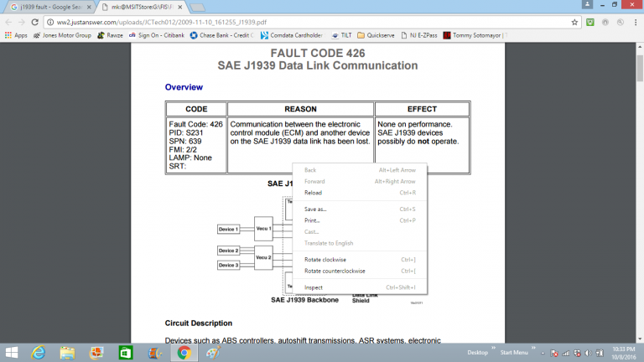Open the Chrome hamburger menu
Screen dimensions: 644x362
point(635,21)
